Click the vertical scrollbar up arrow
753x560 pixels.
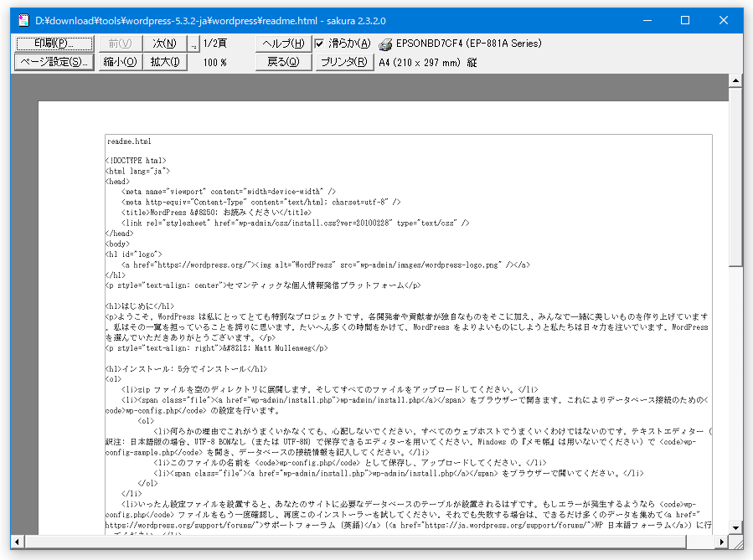pyautogui.click(x=735, y=80)
